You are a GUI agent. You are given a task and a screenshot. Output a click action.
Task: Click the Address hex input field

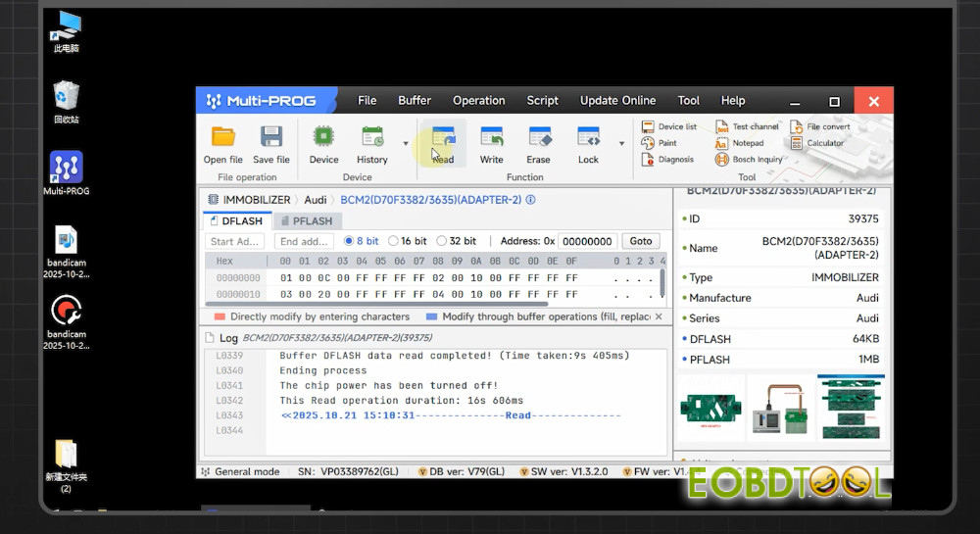[588, 241]
